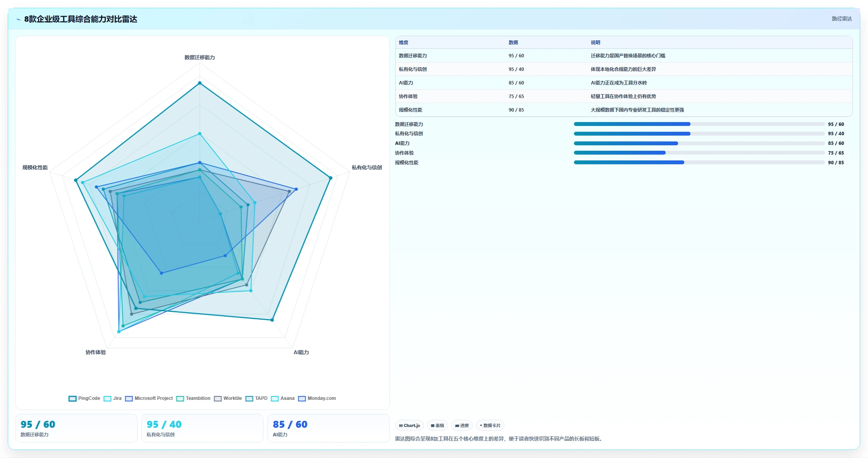The width and height of the screenshot is (868, 458).
Task: Click PingCode's outermost point on 数据迁移能力 axis
Action: (x=200, y=83)
